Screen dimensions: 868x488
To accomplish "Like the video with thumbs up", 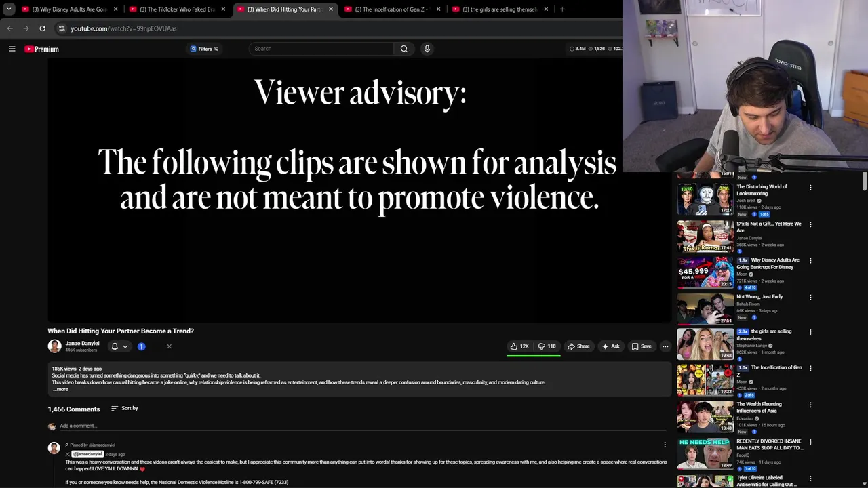I will point(519,346).
